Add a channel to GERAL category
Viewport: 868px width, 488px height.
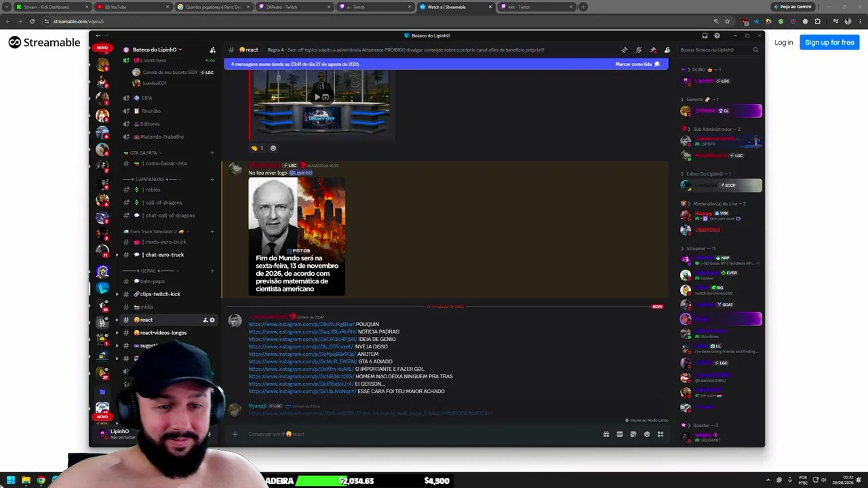coord(212,271)
